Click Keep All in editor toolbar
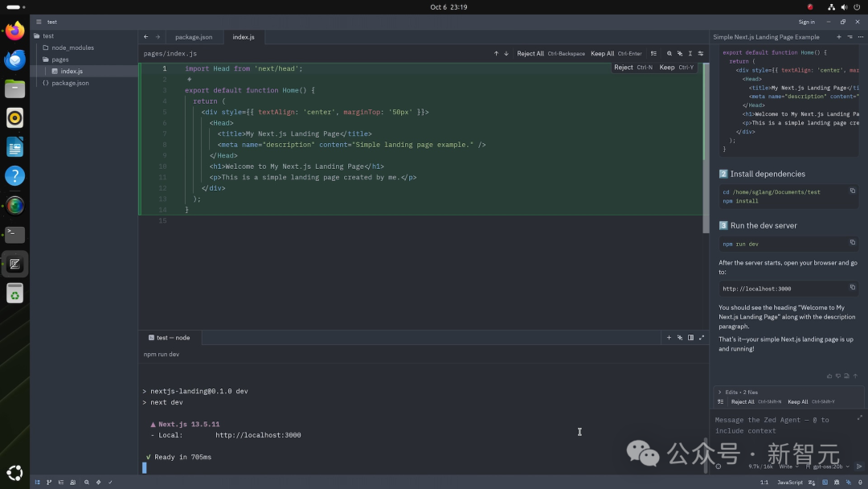This screenshot has width=868, height=489. point(602,54)
